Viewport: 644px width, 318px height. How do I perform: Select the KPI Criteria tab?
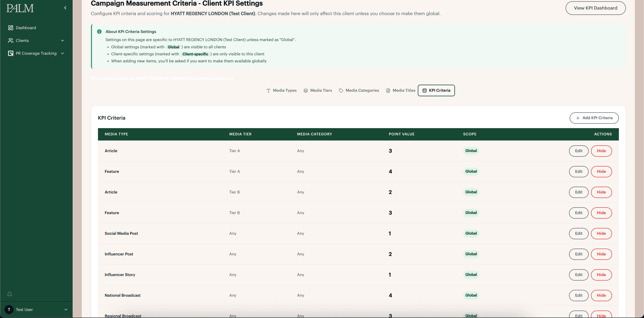436,90
